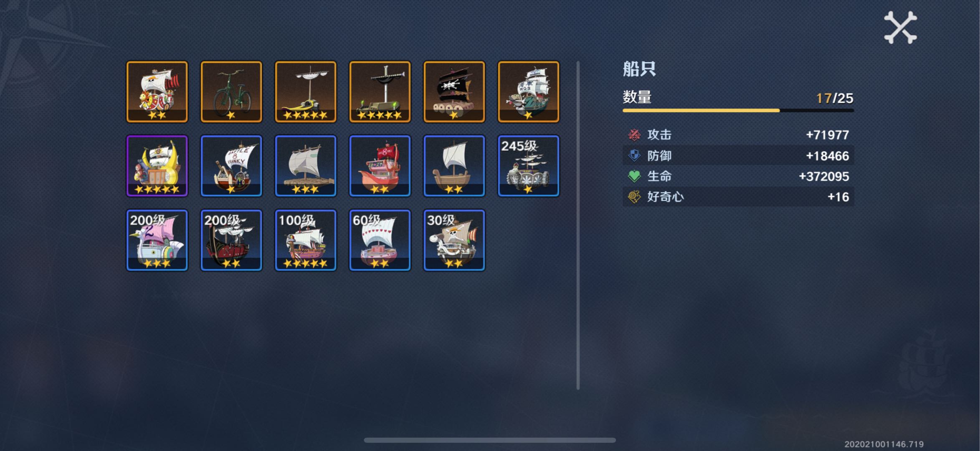Click the 生命 health stat row
This screenshot has height=451, width=980.
point(738,176)
